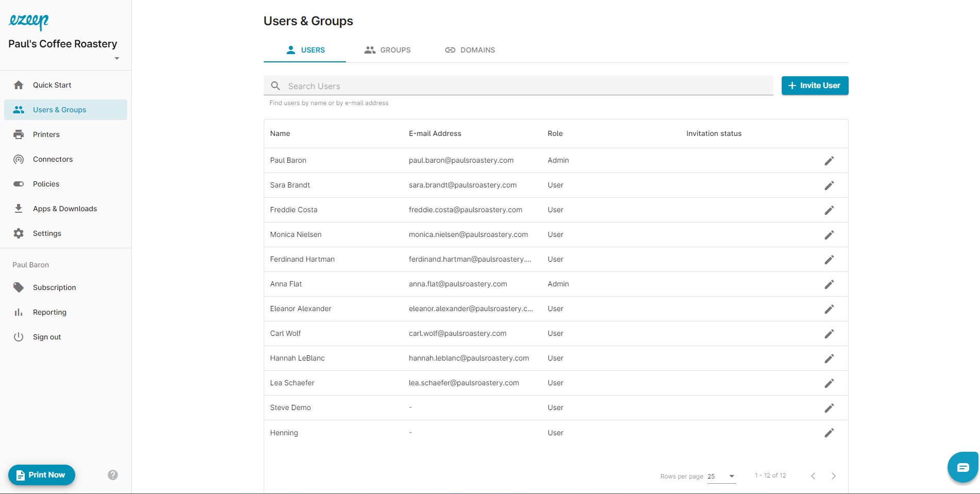Open the Subscription page

click(65, 287)
